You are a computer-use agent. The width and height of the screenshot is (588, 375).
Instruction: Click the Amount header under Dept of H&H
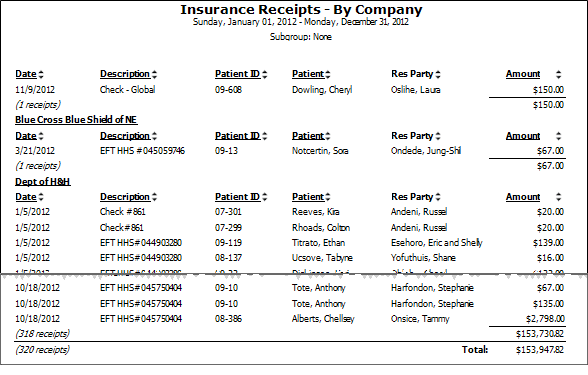[523, 197]
